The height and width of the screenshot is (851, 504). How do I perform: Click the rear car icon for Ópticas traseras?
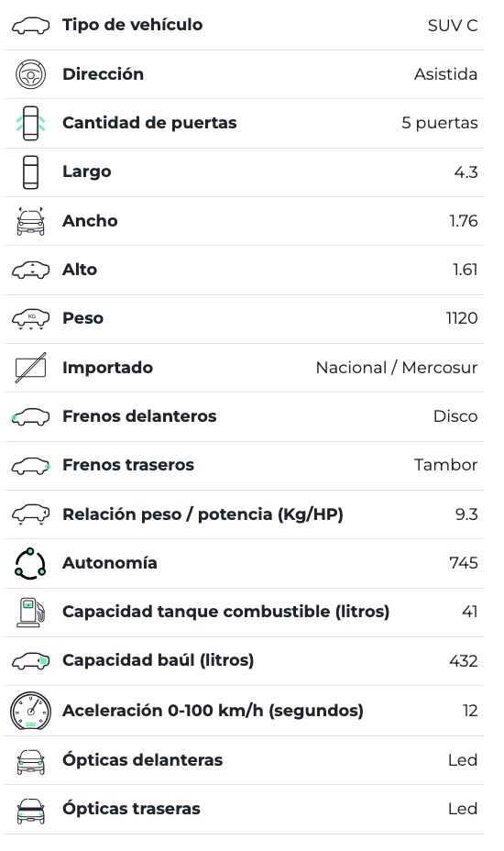(x=31, y=809)
